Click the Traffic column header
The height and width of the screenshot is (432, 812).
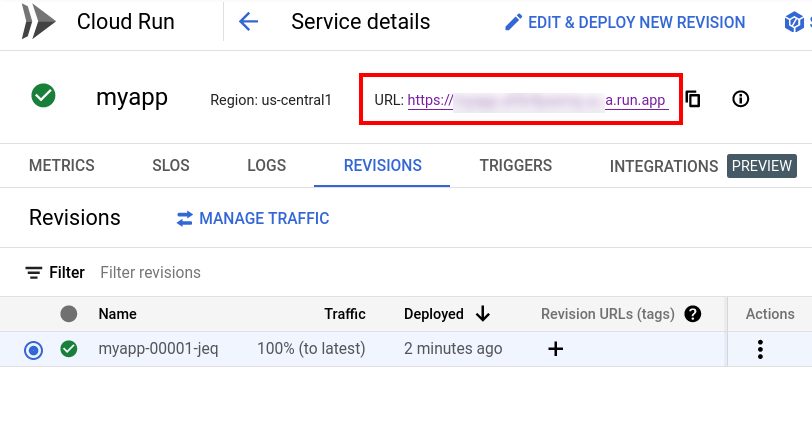[x=345, y=314]
